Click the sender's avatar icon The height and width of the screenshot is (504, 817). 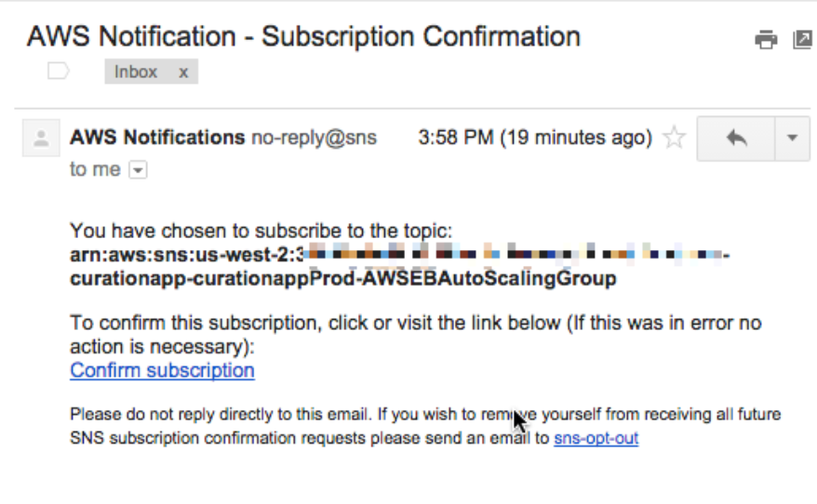[x=41, y=139]
